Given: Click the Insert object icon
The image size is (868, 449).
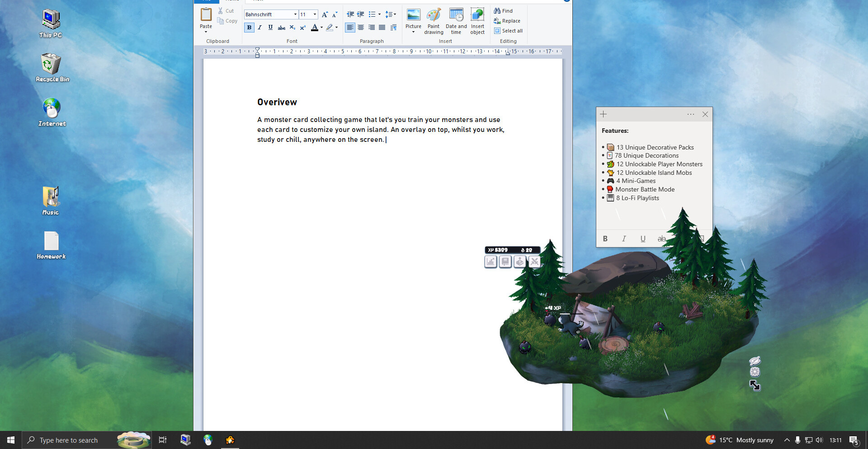Looking at the screenshot, I should (477, 21).
